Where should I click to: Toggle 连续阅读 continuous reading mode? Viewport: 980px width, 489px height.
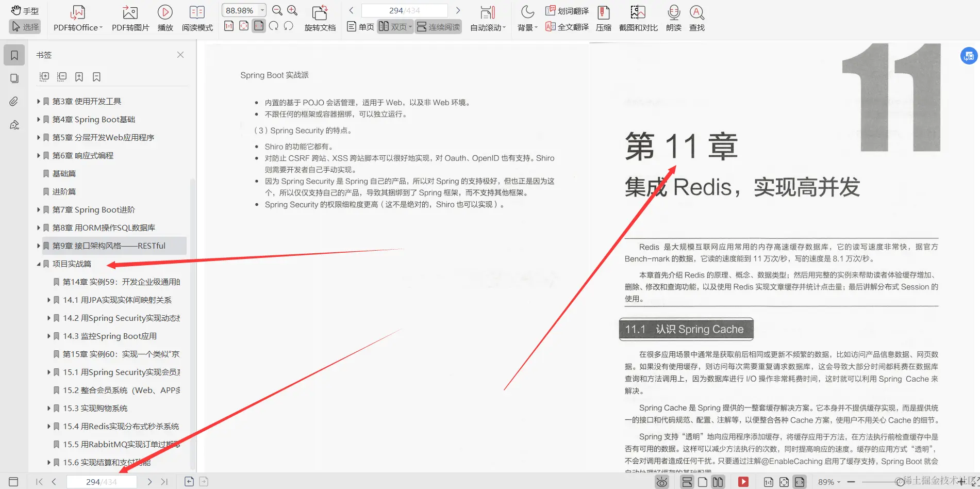coord(439,27)
